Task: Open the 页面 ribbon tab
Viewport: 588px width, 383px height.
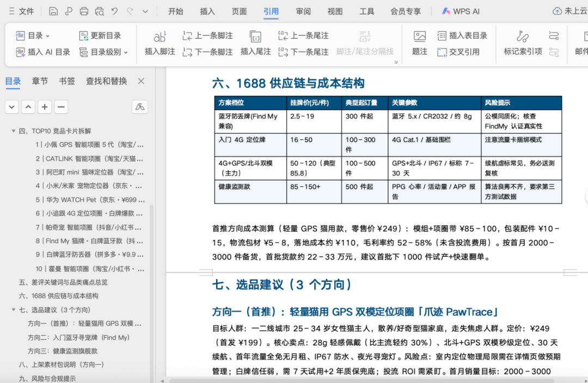Action: [x=239, y=11]
